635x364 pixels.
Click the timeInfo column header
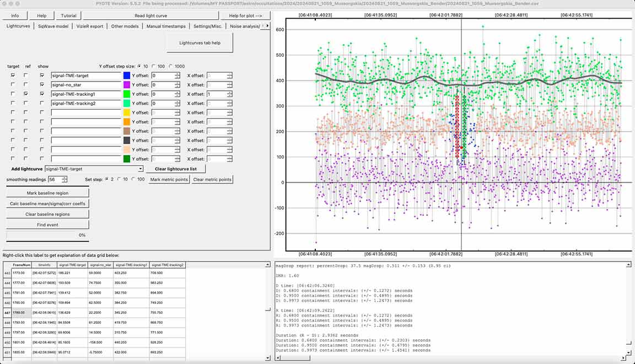point(44,265)
